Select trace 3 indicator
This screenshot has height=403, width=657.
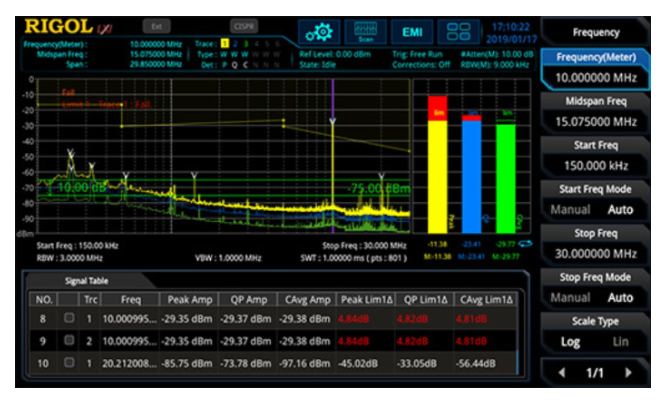tap(246, 44)
